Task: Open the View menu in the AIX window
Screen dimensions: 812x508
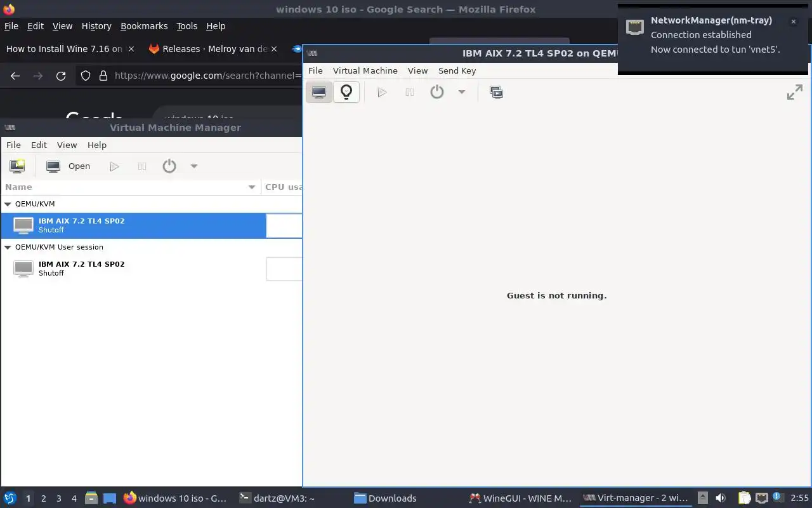Action: [417, 70]
